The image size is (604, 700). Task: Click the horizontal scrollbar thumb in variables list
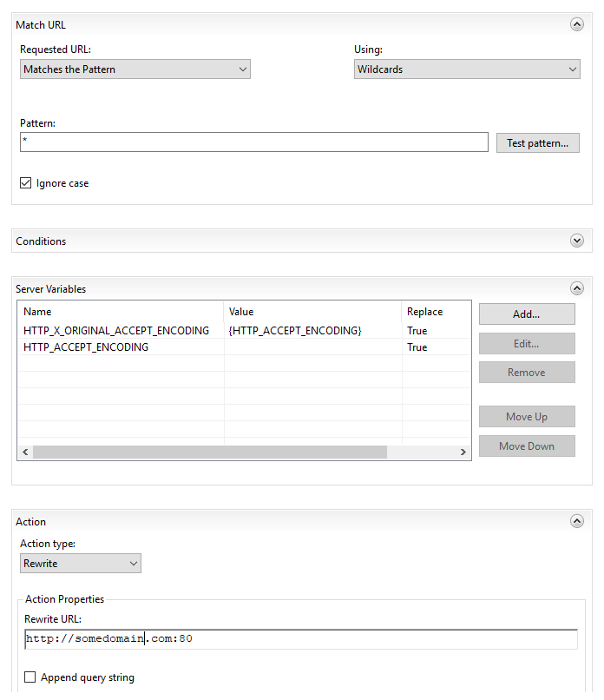[x=210, y=452]
